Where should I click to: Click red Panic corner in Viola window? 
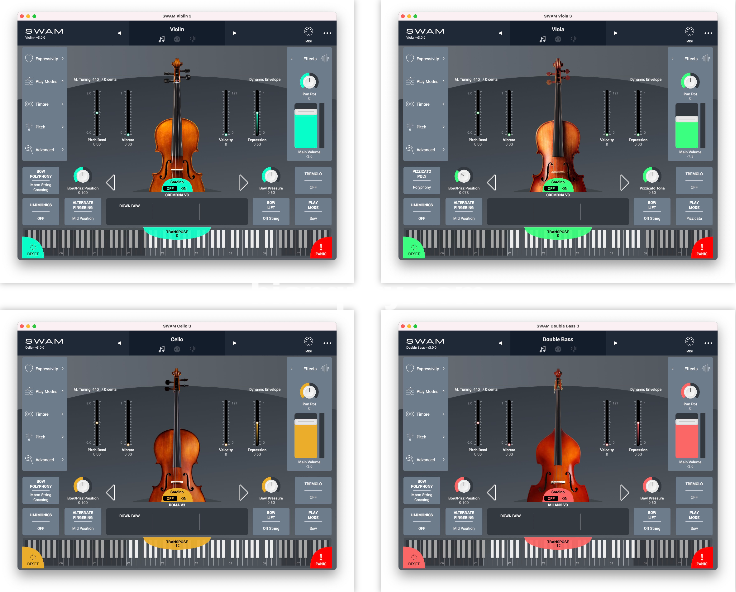coord(703,248)
